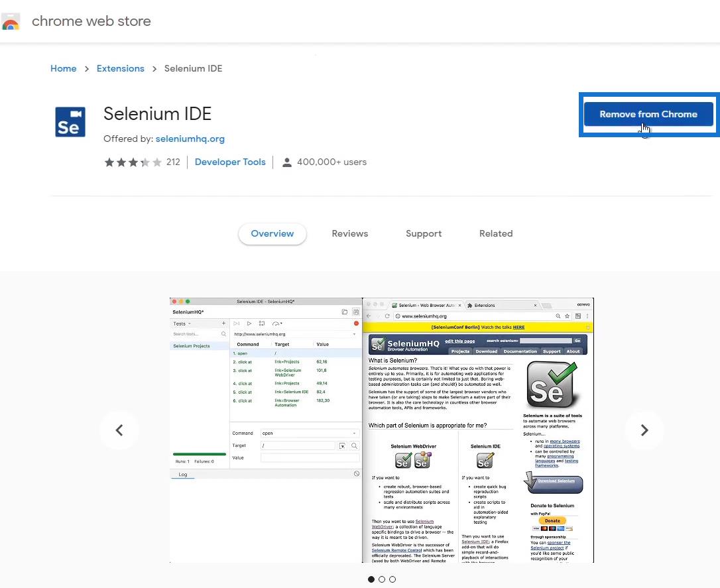
Task: Switch to the Reviews tab
Action: click(350, 233)
